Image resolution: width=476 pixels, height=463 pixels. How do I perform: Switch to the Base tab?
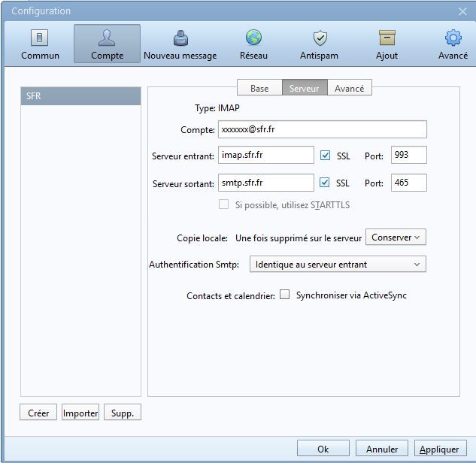point(259,89)
